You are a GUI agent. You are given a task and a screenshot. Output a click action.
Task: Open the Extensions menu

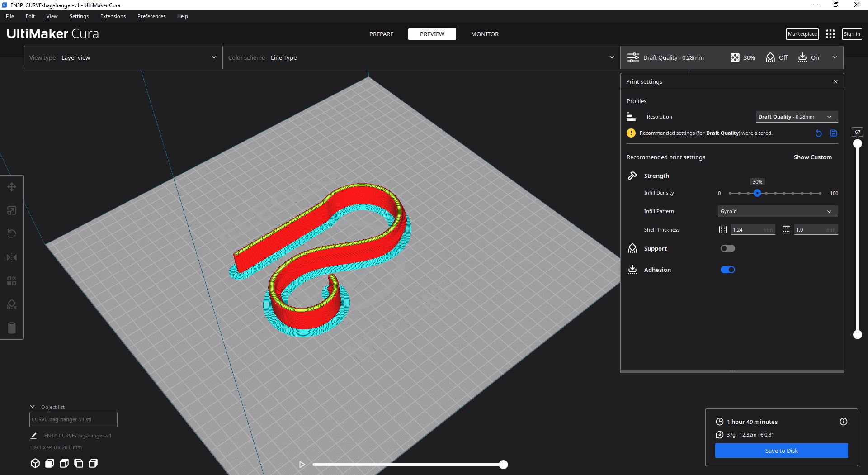(x=113, y=16)
